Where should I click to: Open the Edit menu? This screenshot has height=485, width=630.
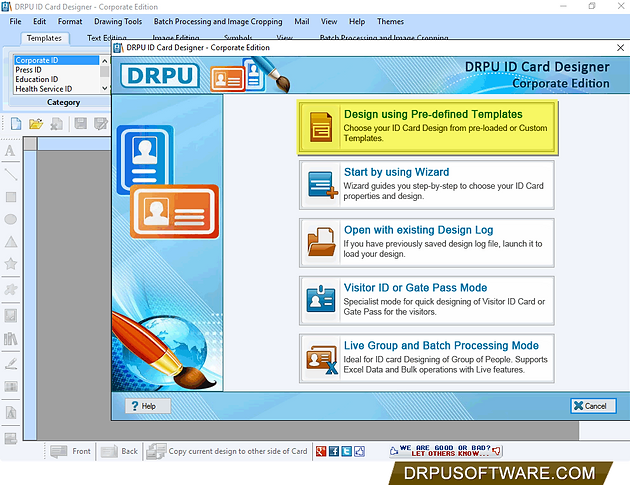coord(39,21)
